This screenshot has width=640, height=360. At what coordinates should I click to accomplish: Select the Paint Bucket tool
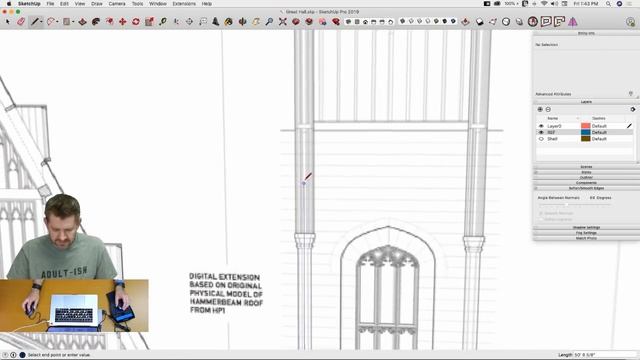point(229,22)
